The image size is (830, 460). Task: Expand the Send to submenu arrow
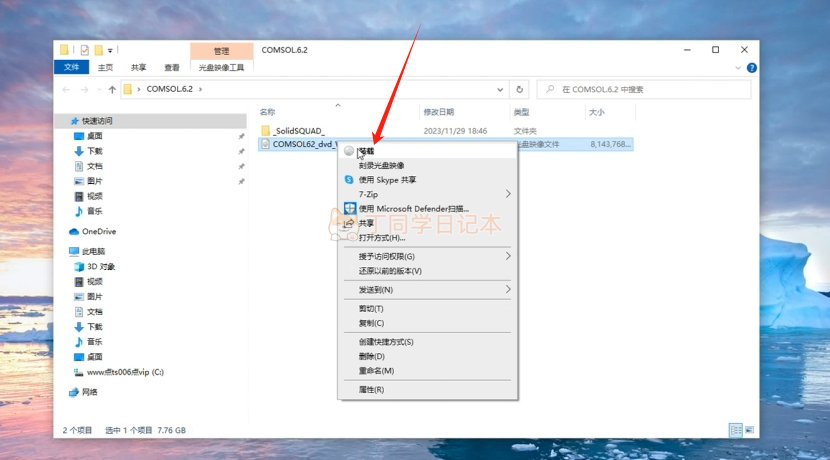click(508, 290)
